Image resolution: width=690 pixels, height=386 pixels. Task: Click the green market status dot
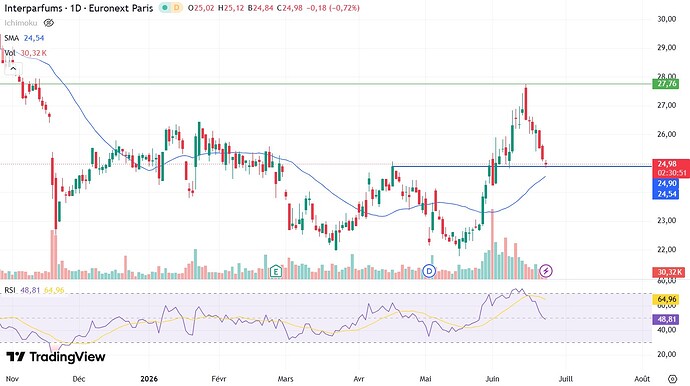[165, 8]
